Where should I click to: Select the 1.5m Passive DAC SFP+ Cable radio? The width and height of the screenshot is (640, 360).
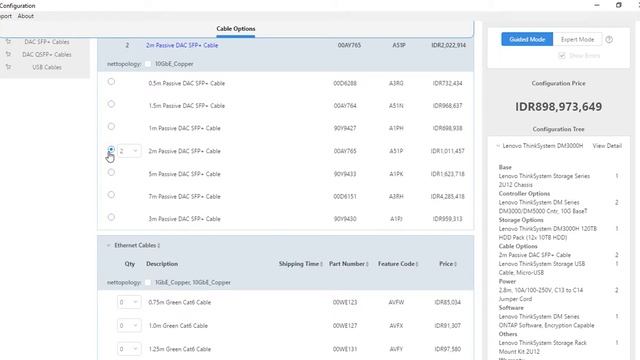pos(111,104)
